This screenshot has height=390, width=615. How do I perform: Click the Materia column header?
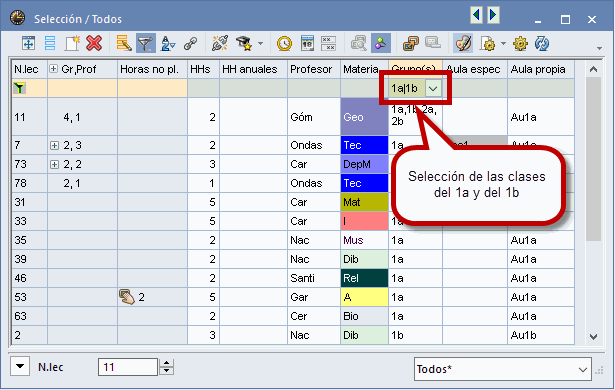pyautogui.click(x=360, y=69)
